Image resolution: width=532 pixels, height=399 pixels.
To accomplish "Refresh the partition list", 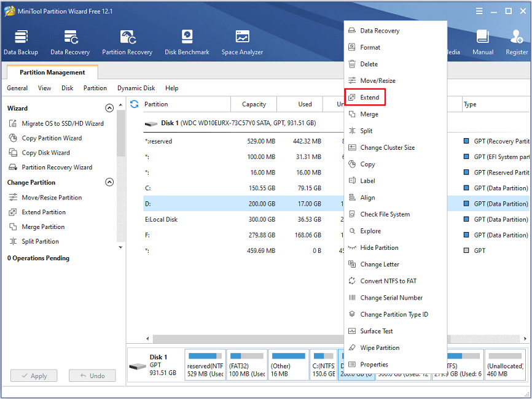I will pos(135,104).
